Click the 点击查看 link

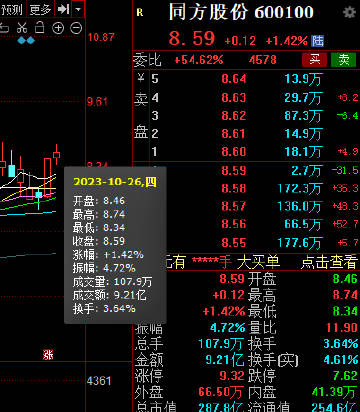(329, 262)
